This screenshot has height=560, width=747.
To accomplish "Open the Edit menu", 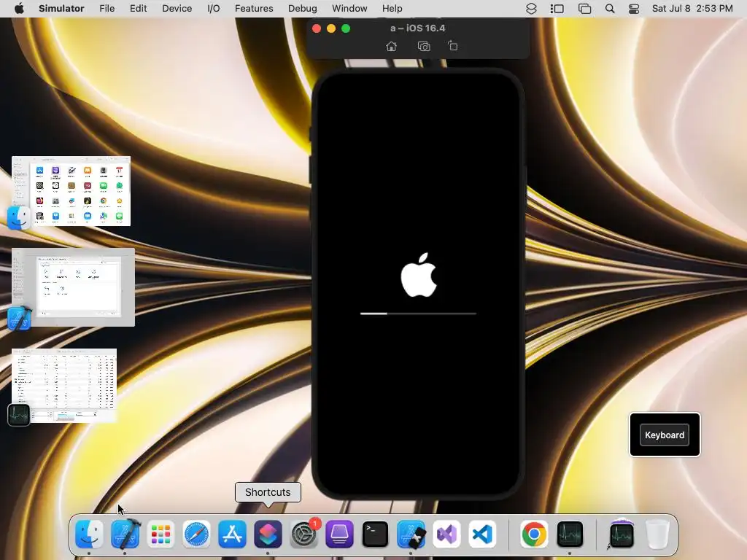I will (x=138, y=8).
